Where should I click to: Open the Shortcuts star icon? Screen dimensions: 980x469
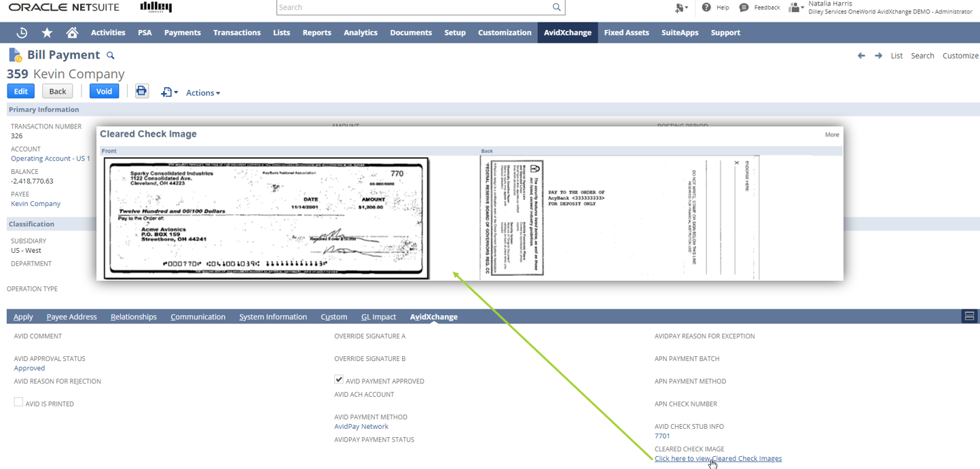pos(47,33)
